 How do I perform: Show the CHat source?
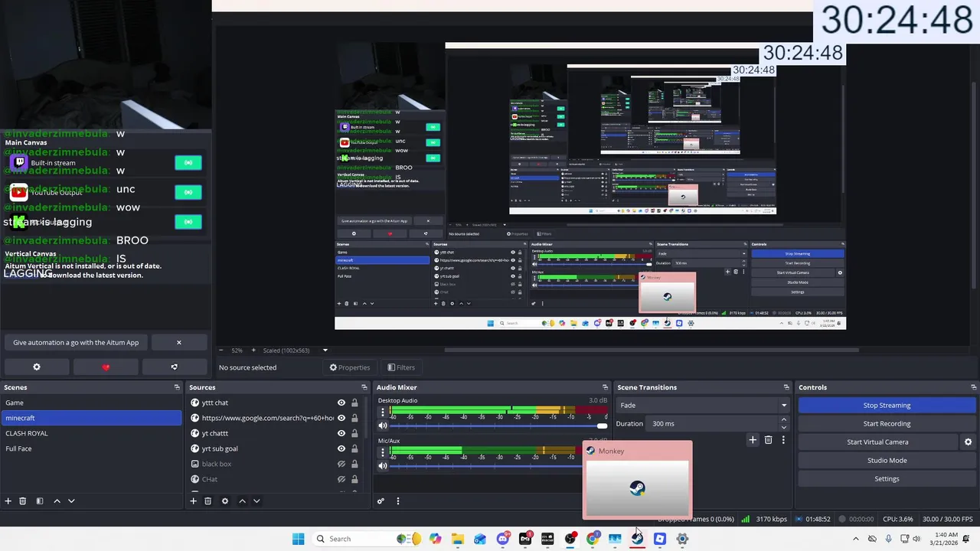[341, 479]
